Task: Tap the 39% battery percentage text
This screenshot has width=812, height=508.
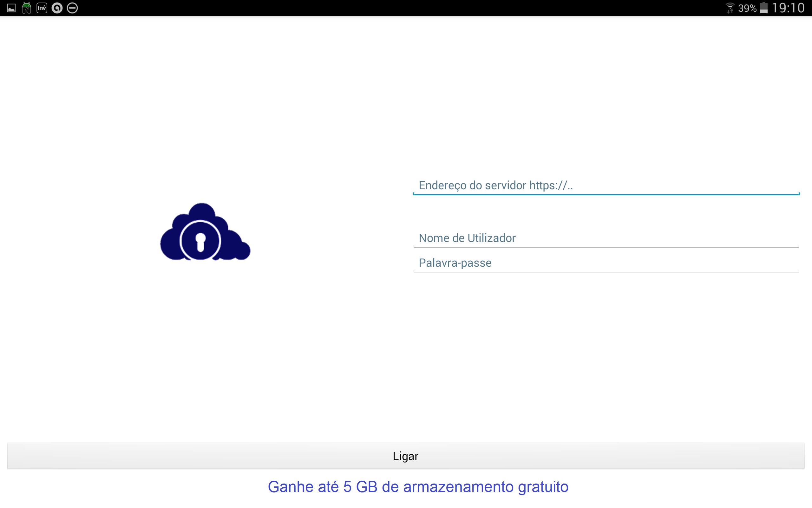Action: pyautogui.click(x=747, y=8)
